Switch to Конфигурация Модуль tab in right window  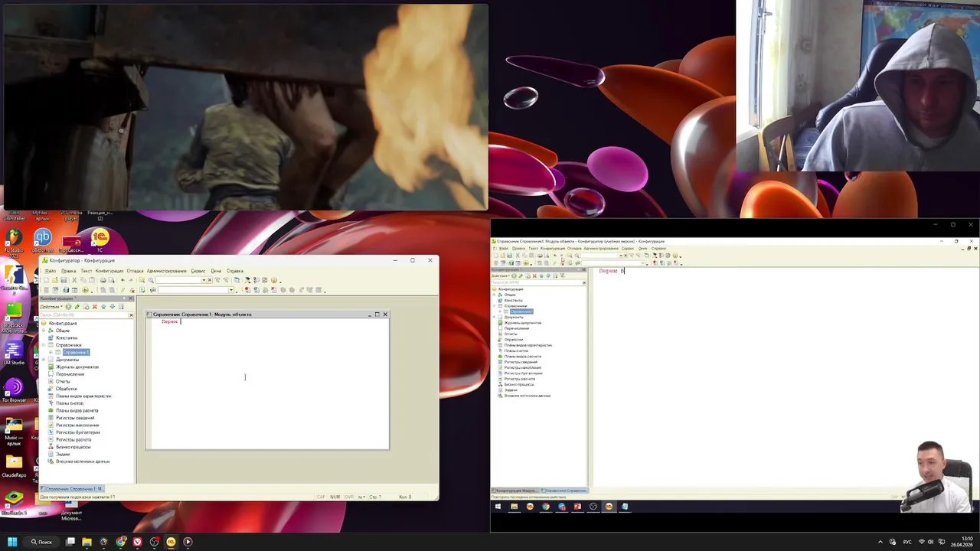[514, 491]
